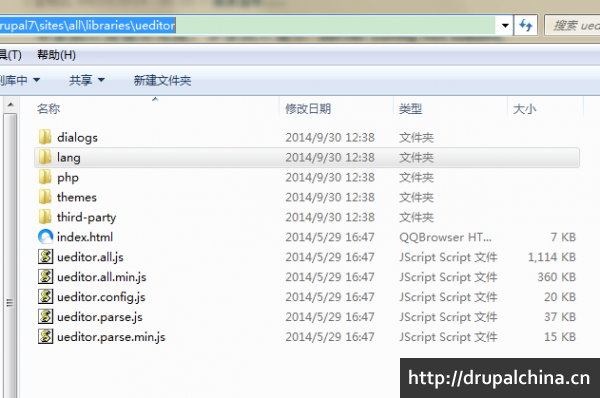This screenshot has width=600, height=398.
Task: Sort by the 类型 type column header
Action: [x=410, y=109]
